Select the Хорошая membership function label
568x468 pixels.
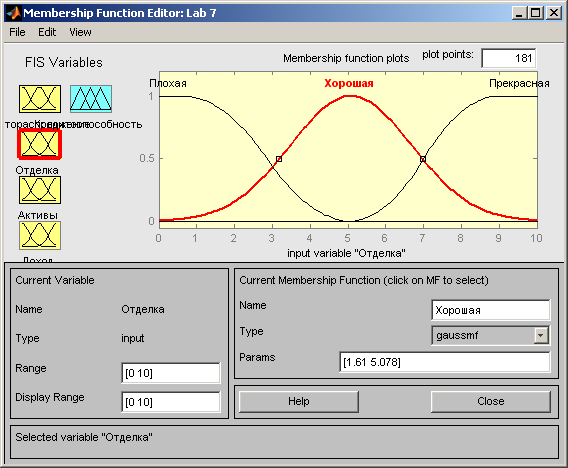(349, 83)
